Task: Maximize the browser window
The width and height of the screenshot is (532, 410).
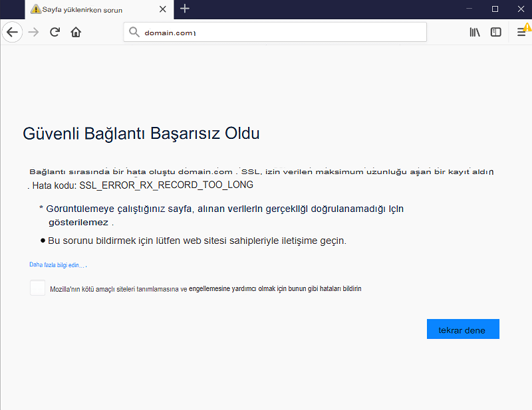Action: tap(494, 9)
